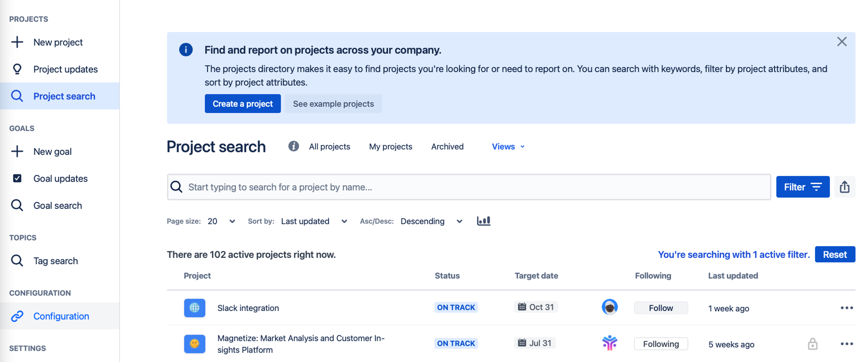Toggle Following on Magnetize project
The height and width of the screenshot is (362, 868).
coord(660,344)
